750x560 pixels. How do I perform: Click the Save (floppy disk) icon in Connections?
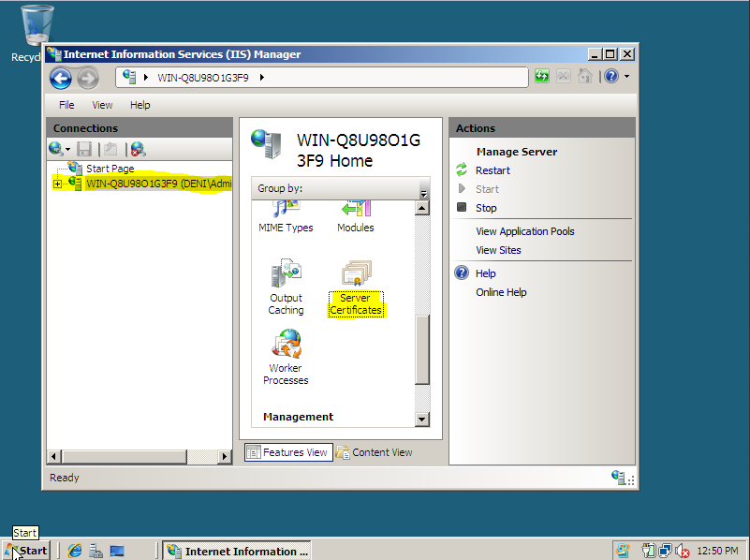coord(84,149)
